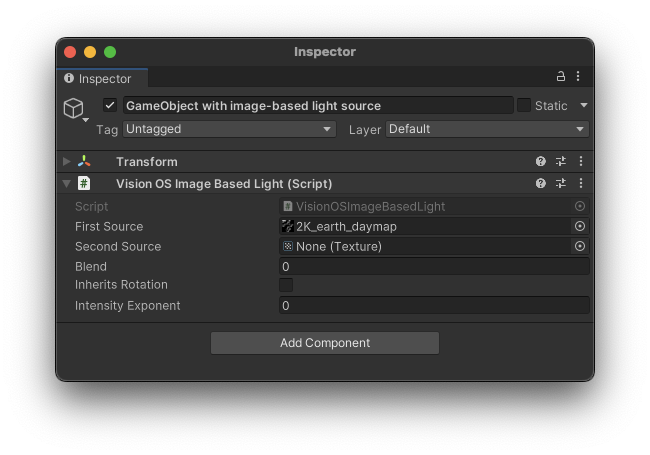
Task: Open the Static flags dropdown arrow
Action: (584, 105)
